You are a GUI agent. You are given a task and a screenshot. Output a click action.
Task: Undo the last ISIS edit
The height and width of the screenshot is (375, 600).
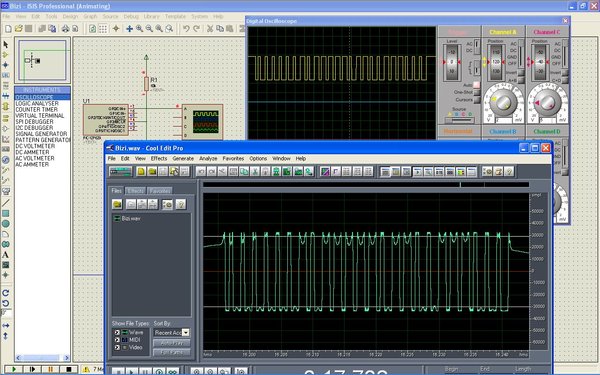186,29
